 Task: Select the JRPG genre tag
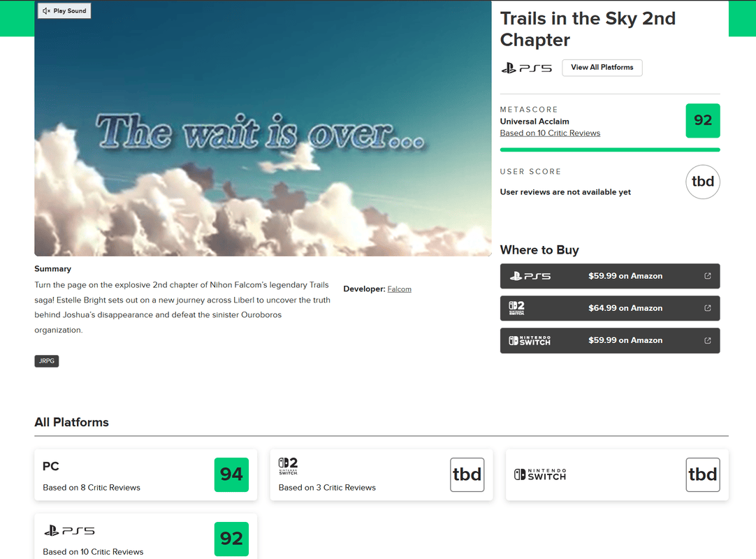(47, 361)
